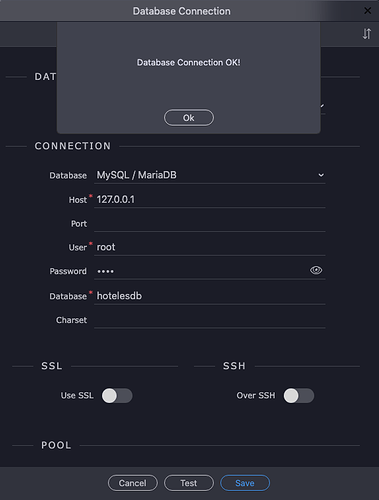Image resolution: width=379 pixels, height=500 pixels.
Task: Open the MySQL / MariaDB database type dropdown
Action: pos(210,175)
